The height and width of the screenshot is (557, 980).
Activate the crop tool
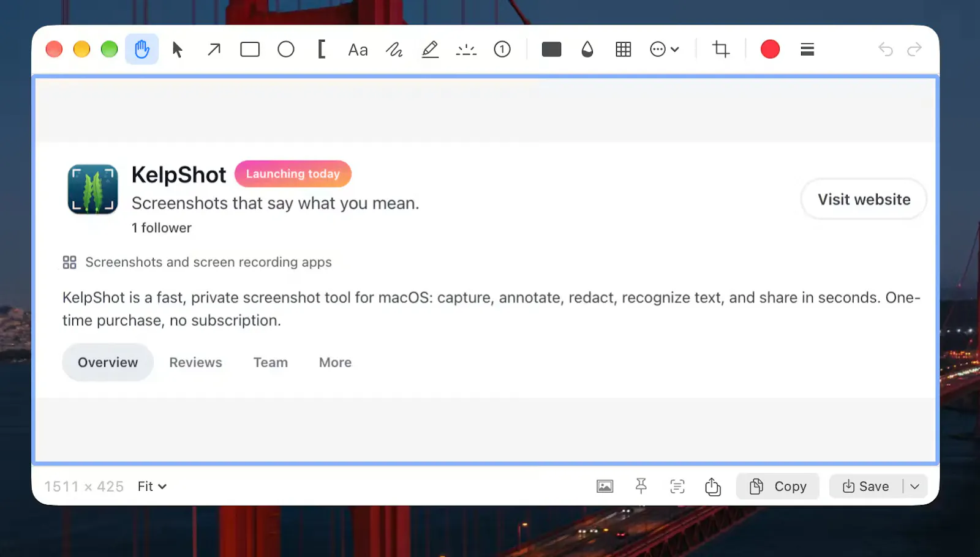tap(721, 49)
